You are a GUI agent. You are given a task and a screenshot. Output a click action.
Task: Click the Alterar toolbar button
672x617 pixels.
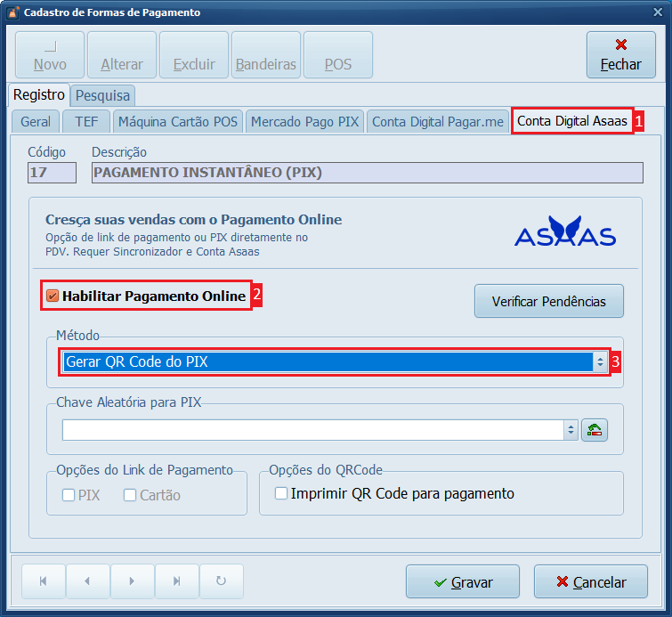(122, 55)
